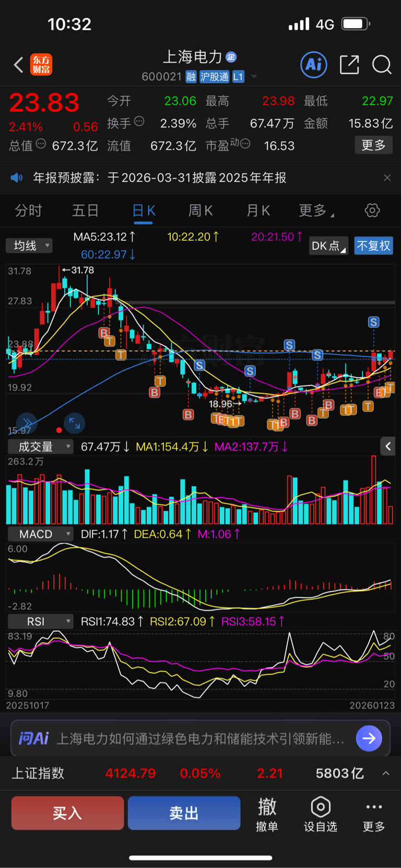Tap the share export icon
Viewport: 401px width, 868px height.
349,65
